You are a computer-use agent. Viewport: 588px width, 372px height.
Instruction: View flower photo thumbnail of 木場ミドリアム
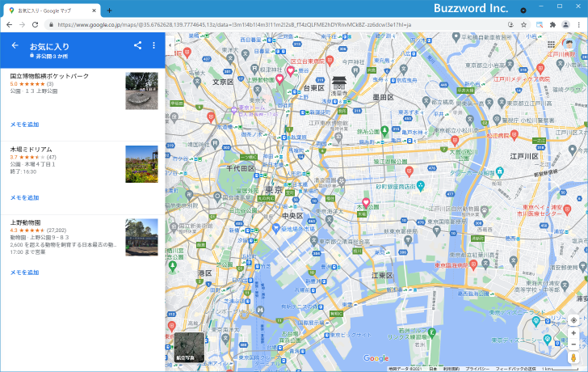(142, 164)
